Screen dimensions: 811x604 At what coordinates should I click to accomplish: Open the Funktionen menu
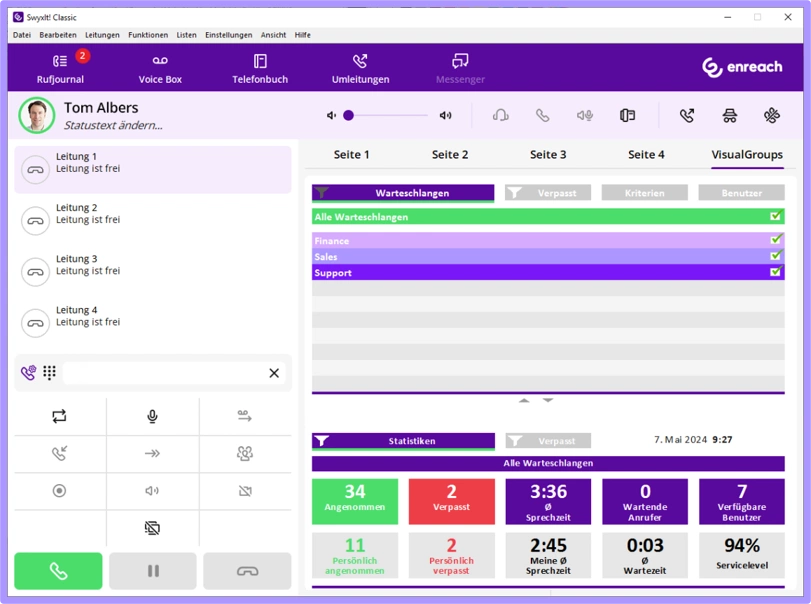(x=148, y=35)
